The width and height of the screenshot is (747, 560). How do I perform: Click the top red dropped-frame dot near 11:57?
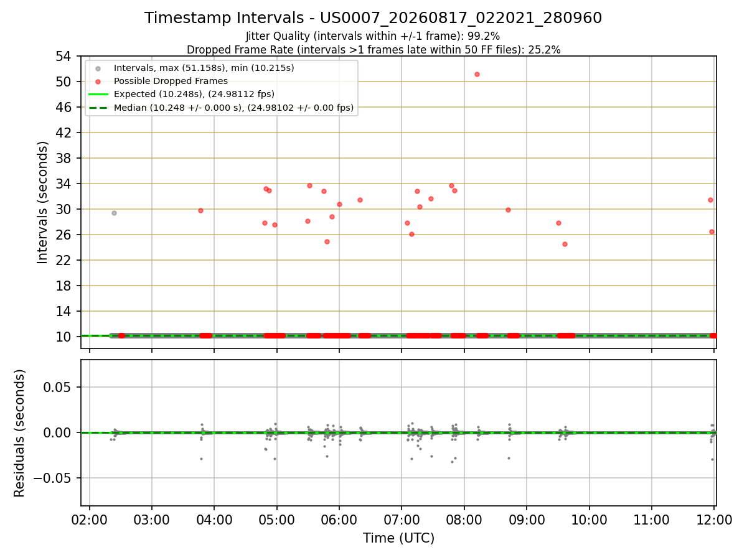(x=710, y=200)
